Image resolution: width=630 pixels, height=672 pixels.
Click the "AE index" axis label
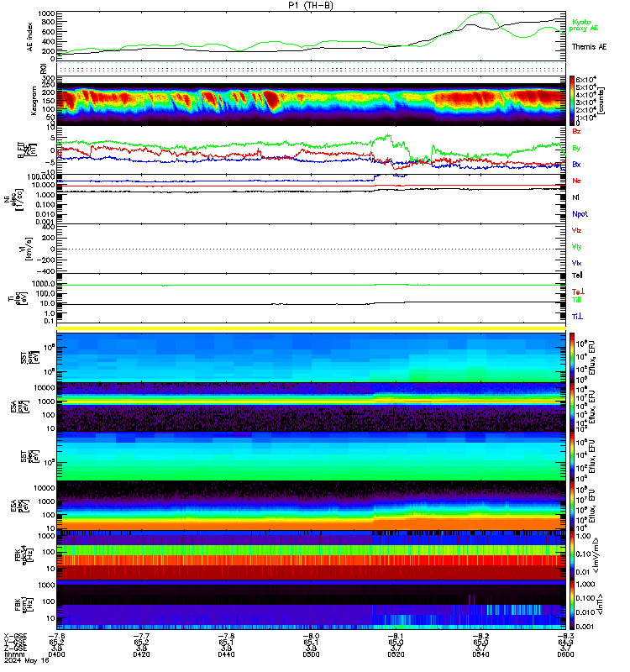29,37
